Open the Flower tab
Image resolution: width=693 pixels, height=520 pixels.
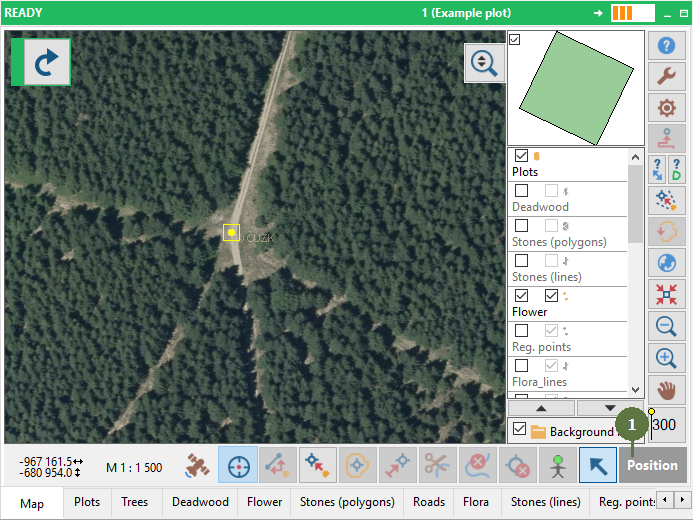pos(264,502)
